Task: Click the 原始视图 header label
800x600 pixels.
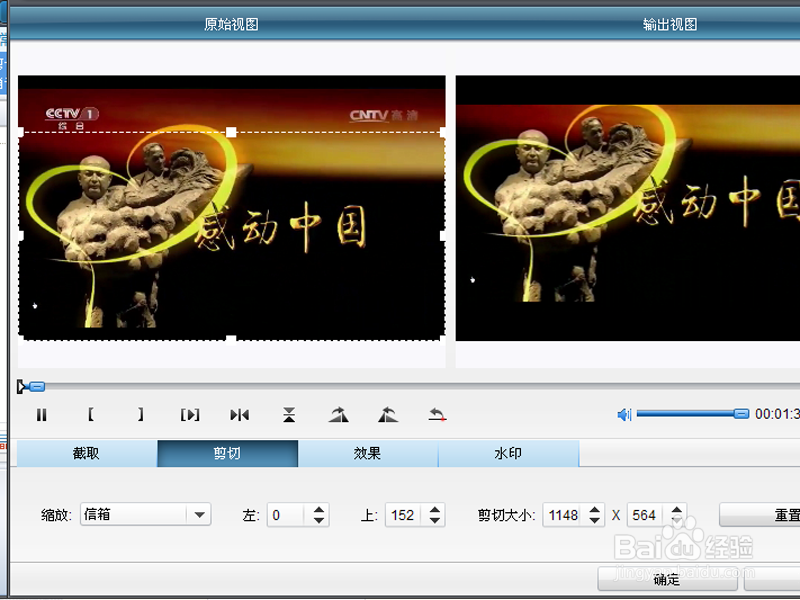Action: coord(231,24)
